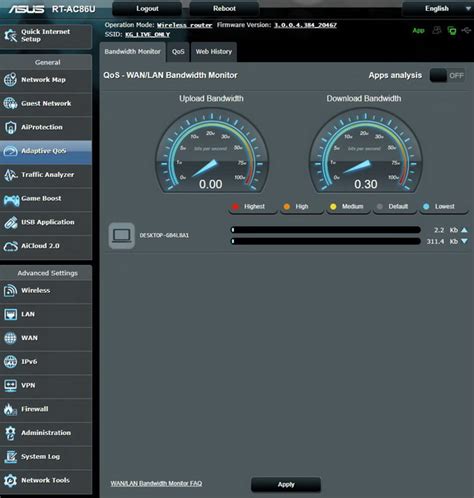Click the WAN globe icon
This screenshot has height=498, width=474.
(x=10, y=338)
